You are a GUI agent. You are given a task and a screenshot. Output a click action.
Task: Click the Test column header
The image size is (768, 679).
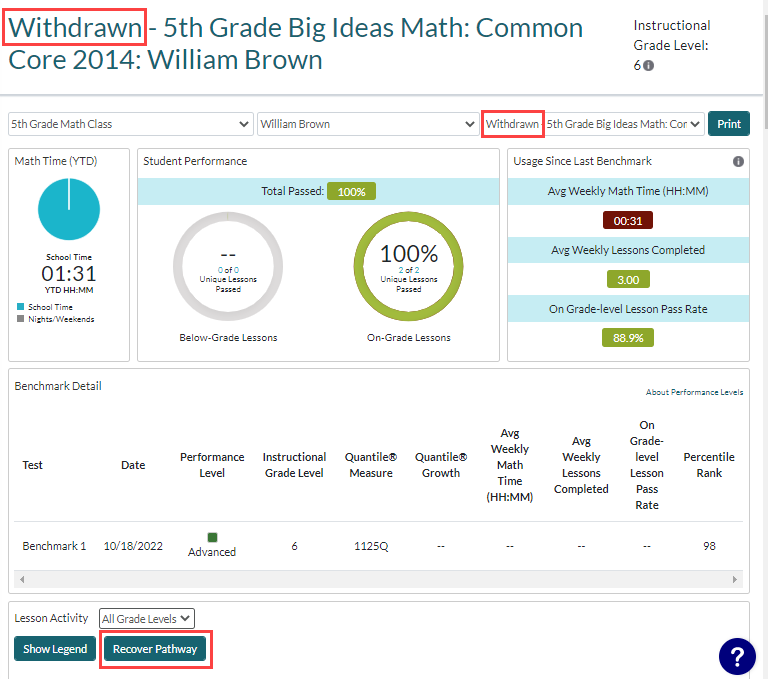click(x=32, y=465)
